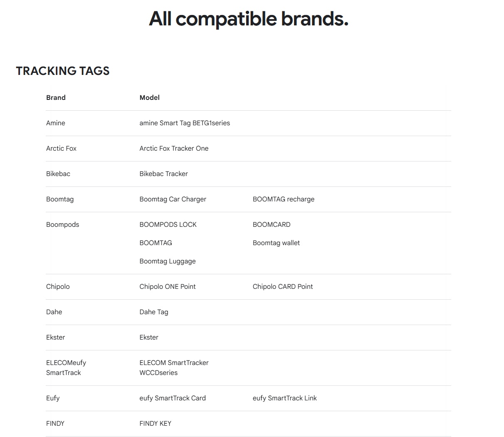Click the Bikebac Tracker model text
This screenshot has width=504, height=437.
(163, 174)
